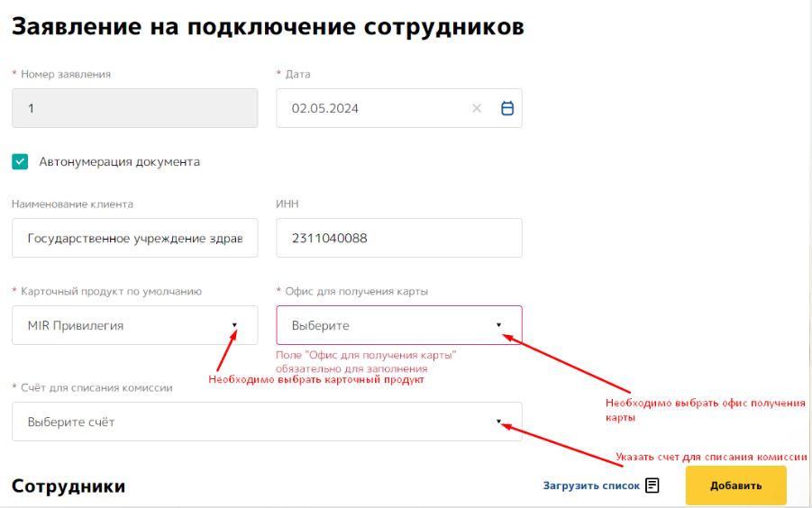This screenshot has width=812, height=508.
Task: Click the ИНН field with 2311040088
Action: [398, 239]
